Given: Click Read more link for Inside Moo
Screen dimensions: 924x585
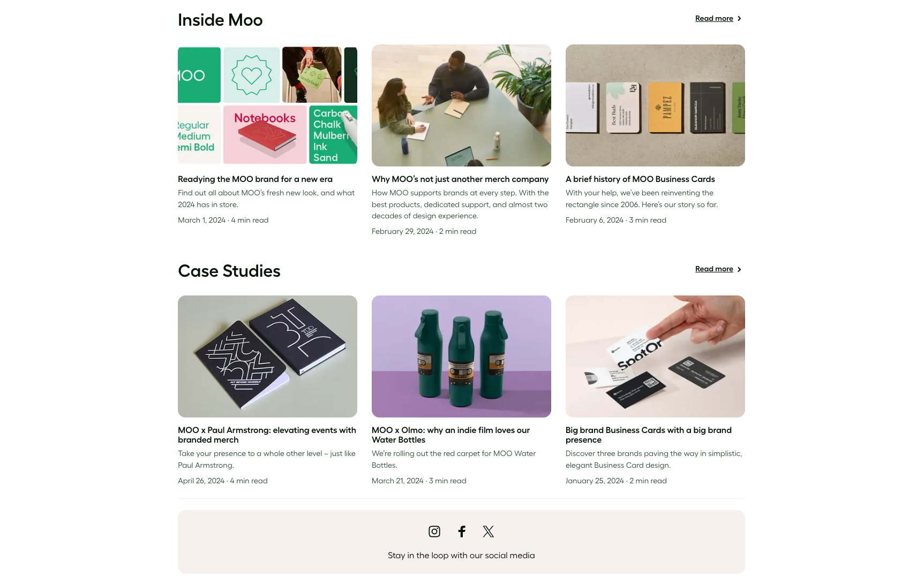Looking at the screenshot, I should (714, 19).
